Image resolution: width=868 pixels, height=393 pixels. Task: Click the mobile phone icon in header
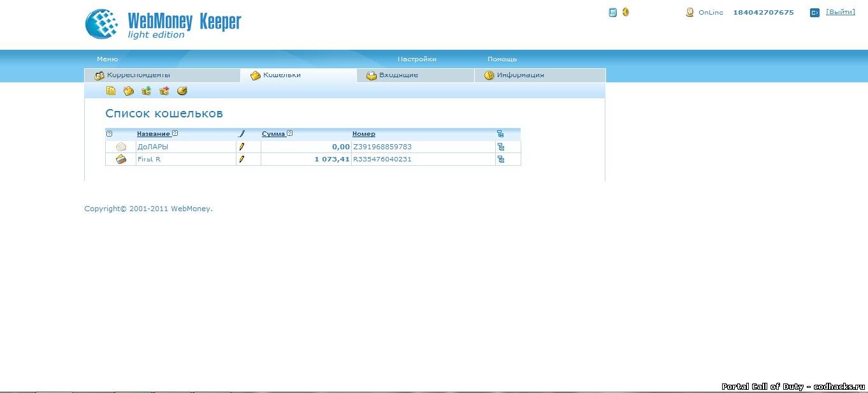click(x=612, y=12)
